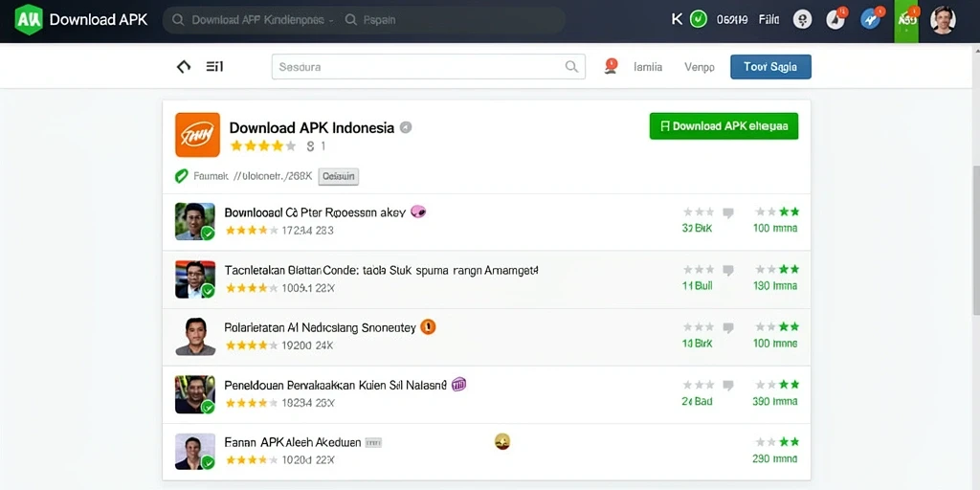980x490 pixels.
Task: Click the purple badge beside Peneldouen Pervakaakkan entry
Action: 458,385
